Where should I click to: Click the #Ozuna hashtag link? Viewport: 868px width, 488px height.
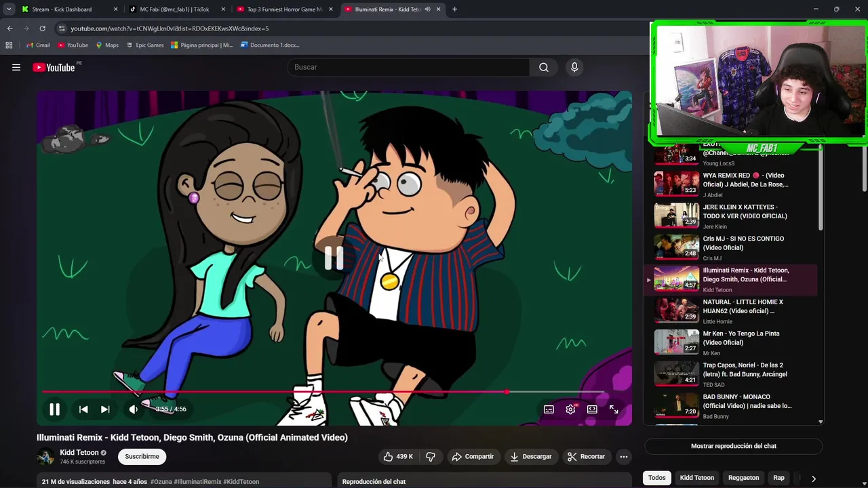click(161, 482)
